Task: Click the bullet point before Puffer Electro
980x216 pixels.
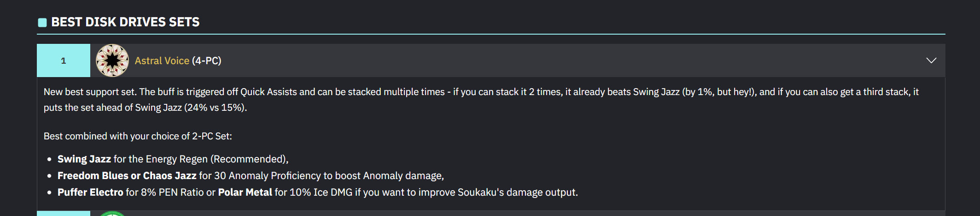Action: tap(49, 193)
